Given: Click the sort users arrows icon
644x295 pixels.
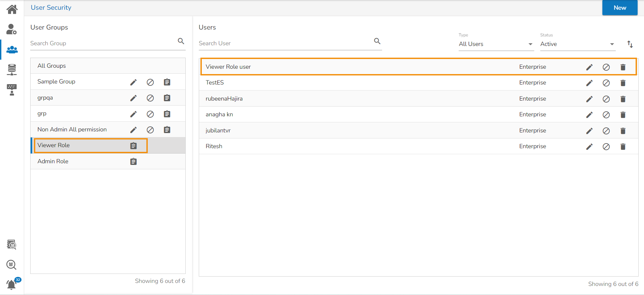Looking at the screenshot, I should pyautogui.click(x=630, y=44).
